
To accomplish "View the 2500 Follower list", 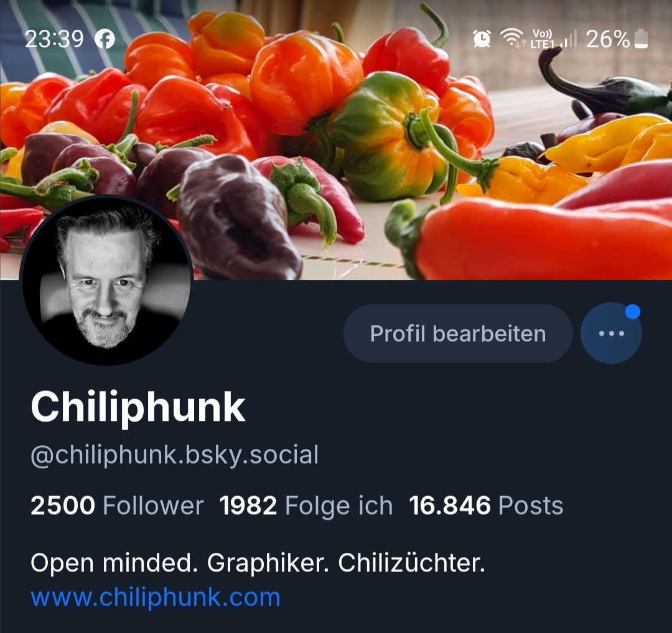I will [x=117, y=506].
